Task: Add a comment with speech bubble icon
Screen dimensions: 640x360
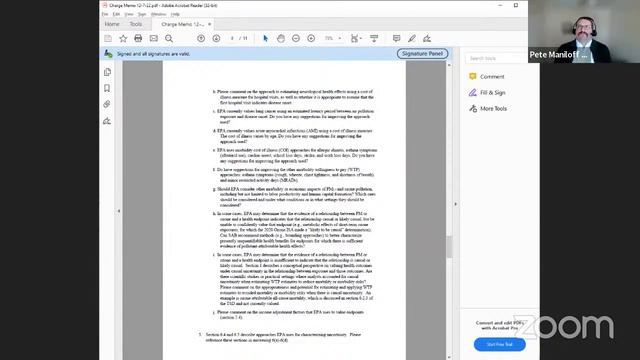Action: point(396,38)
